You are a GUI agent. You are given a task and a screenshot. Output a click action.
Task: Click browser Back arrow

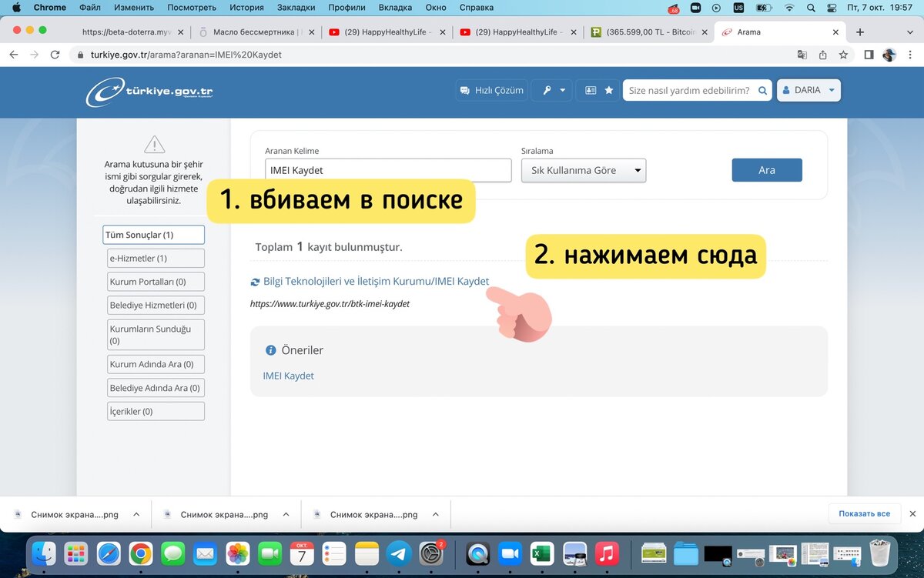click(14, 55)
